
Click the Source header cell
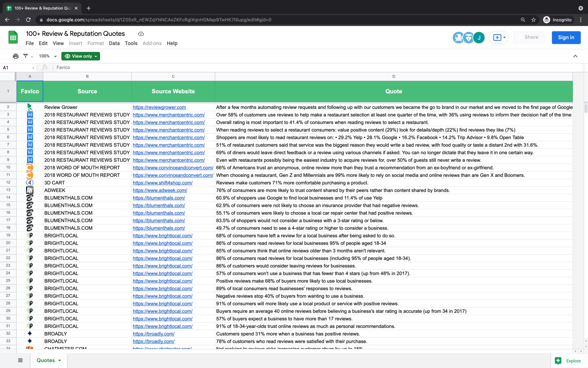87,91
